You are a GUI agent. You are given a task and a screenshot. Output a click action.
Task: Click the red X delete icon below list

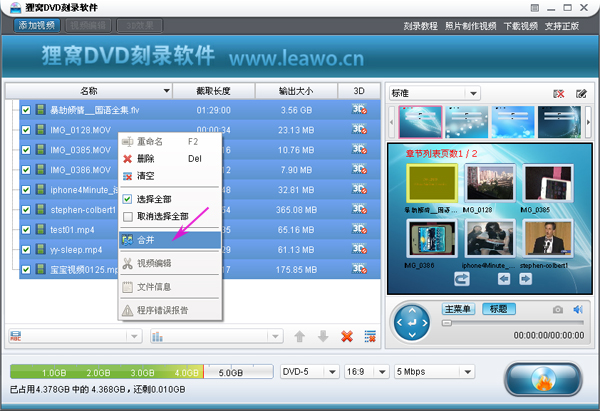click(x=347, y=336)
